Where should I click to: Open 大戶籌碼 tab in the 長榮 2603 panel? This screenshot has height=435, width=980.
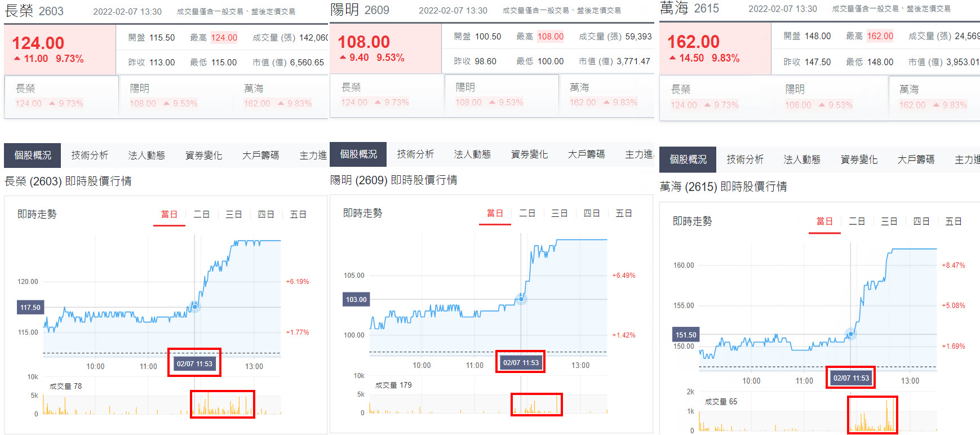[x=260, y=155]
